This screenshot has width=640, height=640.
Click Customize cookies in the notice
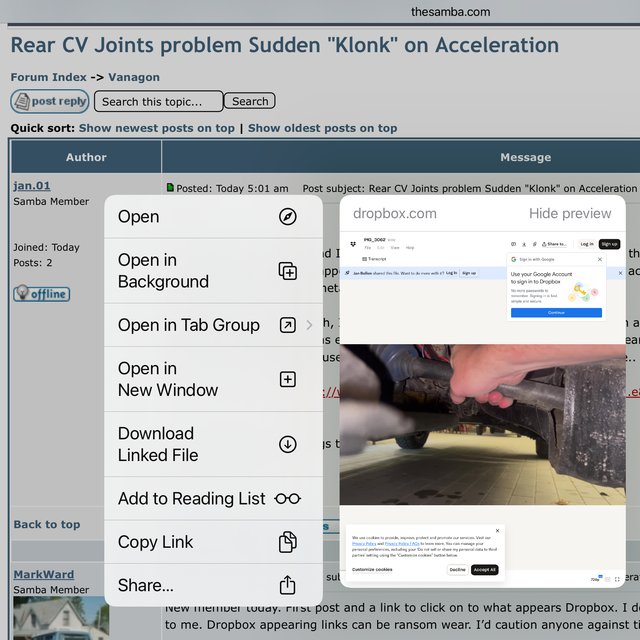coord(372,569)
